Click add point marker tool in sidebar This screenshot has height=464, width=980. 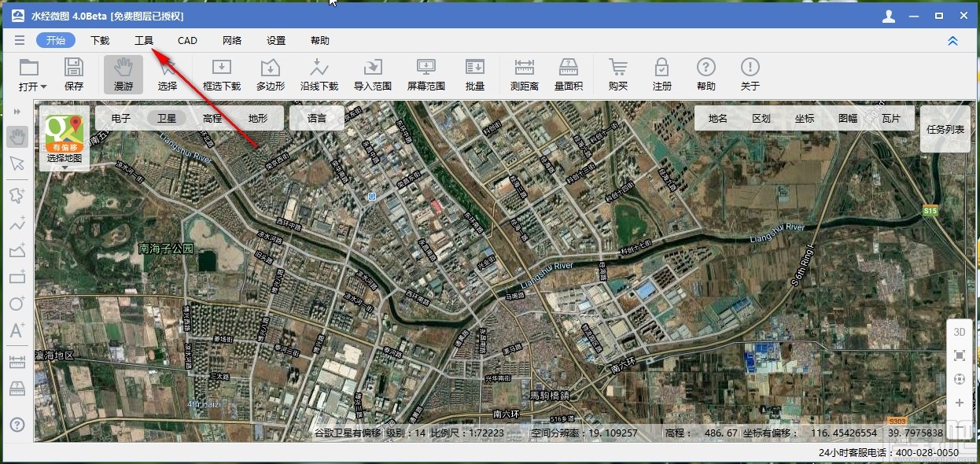[x=17, y=194]
